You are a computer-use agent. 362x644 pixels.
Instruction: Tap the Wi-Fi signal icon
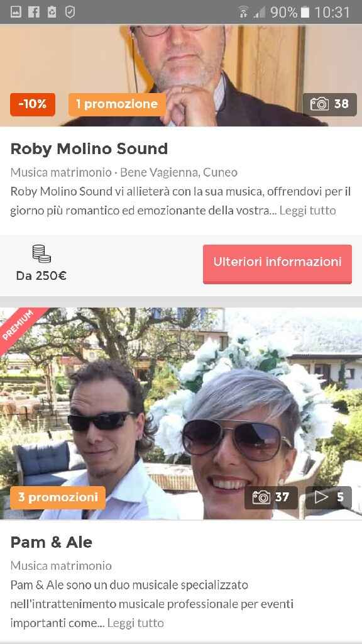(244, 13)
